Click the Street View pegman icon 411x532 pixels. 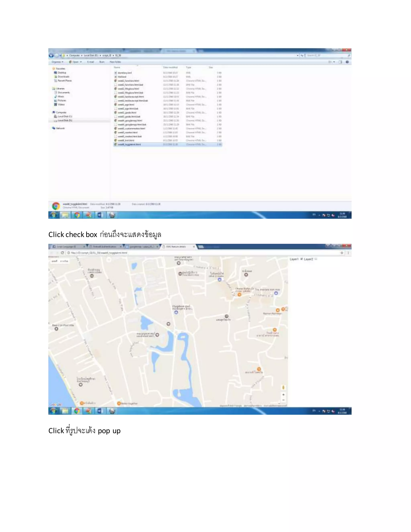(x=283, y=387)
